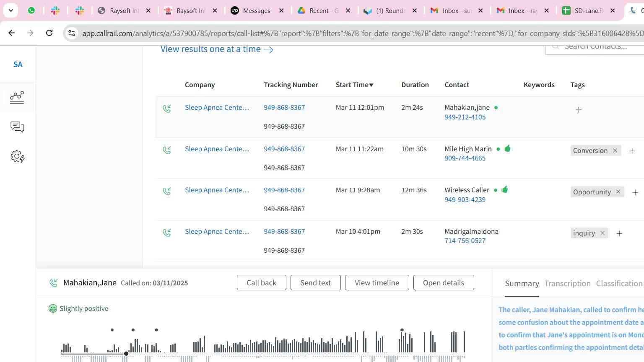Open Sleep Apnea Center link in Mahakian row
Image resolution: width=644 pixels, height=362 pixels.
point(217,107)
